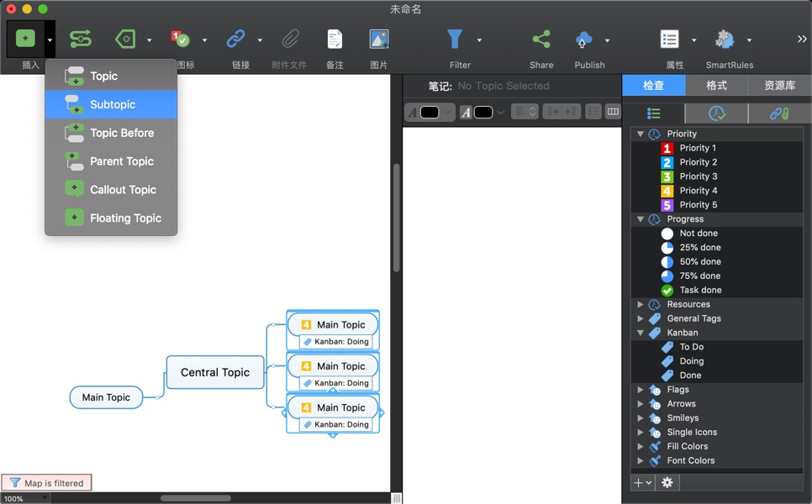
Task: Click the Filter toolbar button
Action: 454,39
